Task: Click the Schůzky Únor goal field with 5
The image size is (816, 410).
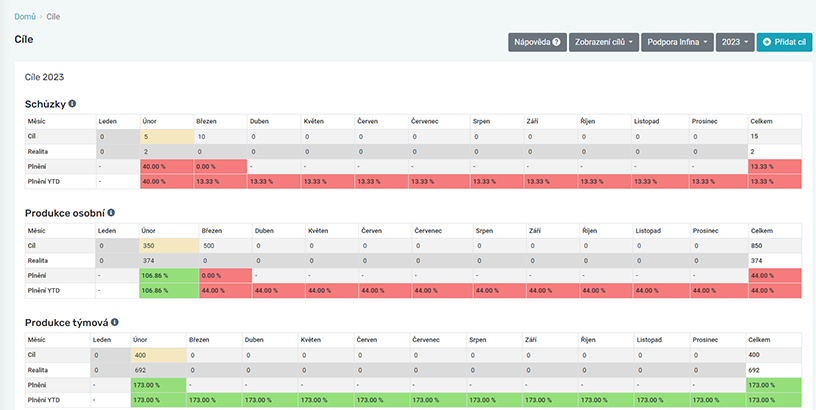Action: click(x=166, y=136)
